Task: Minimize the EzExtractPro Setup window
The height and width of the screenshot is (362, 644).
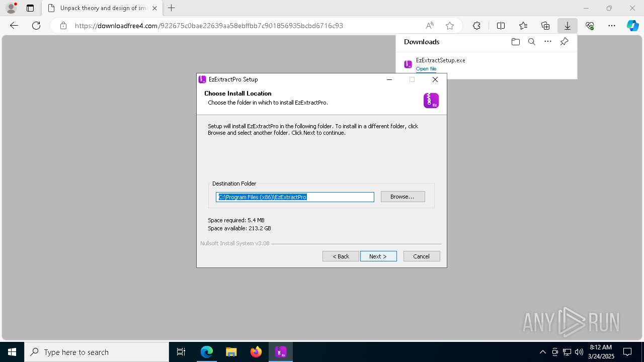Action: pyautogui.click(x=389, y=79)
